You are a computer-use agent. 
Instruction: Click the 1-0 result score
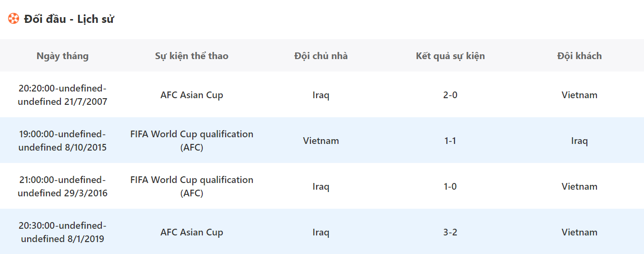click(450, 186)
